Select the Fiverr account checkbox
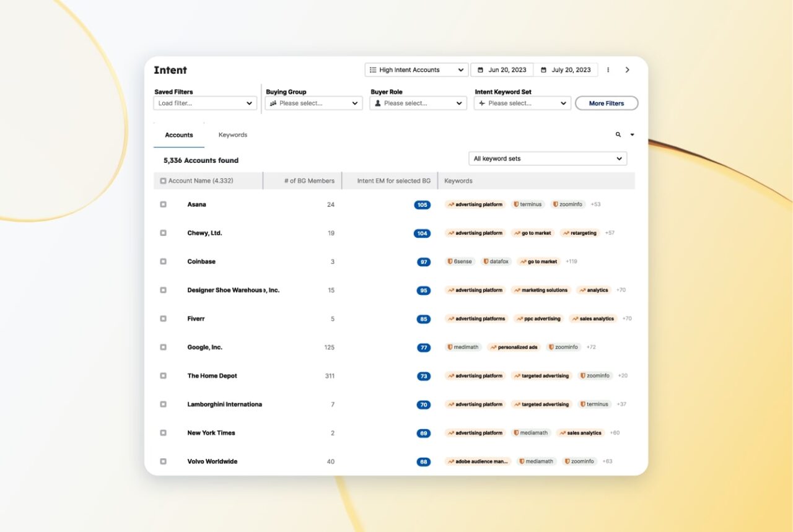 click(x=164, y=318)
